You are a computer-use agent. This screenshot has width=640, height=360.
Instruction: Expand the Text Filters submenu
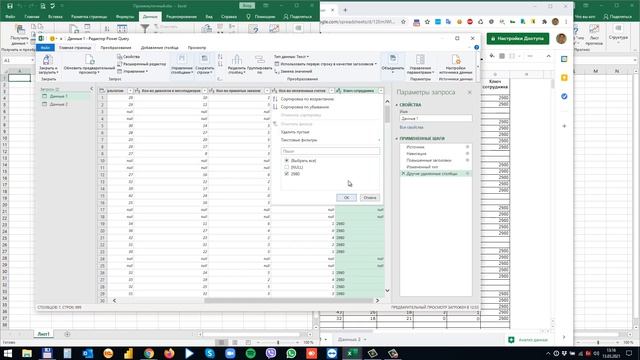(x=330, y=140)
